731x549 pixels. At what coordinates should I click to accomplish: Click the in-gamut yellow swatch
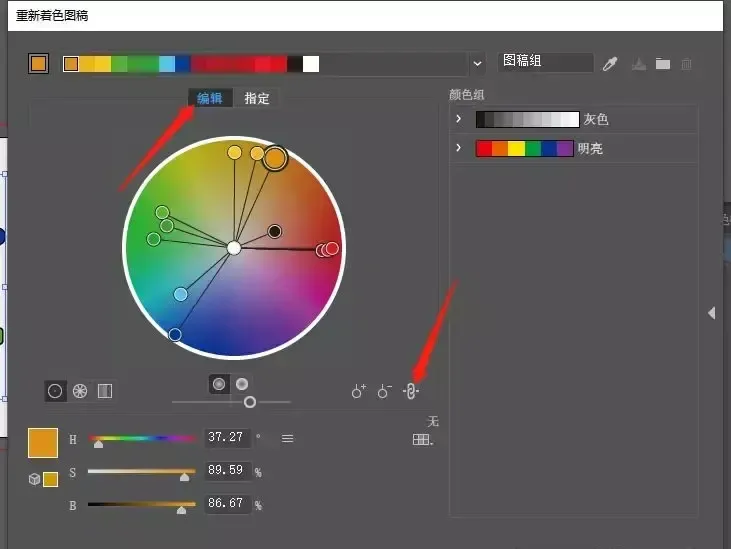coord(50,479)
